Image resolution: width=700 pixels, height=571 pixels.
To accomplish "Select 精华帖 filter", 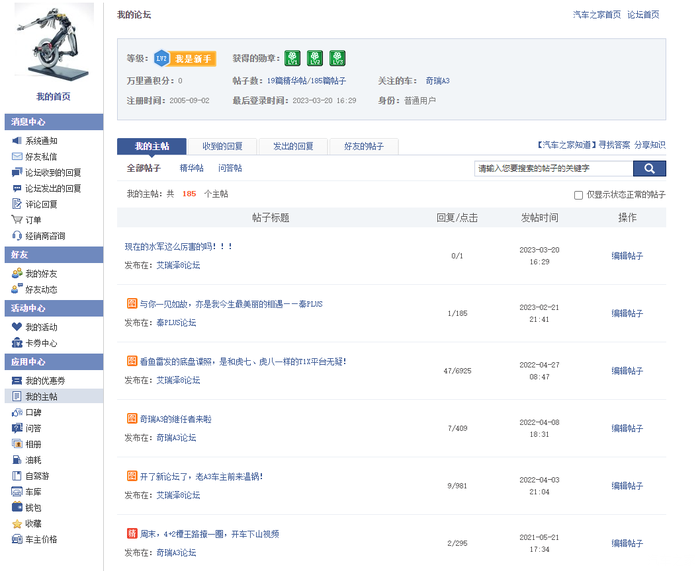I will click(x=191, y=169).
